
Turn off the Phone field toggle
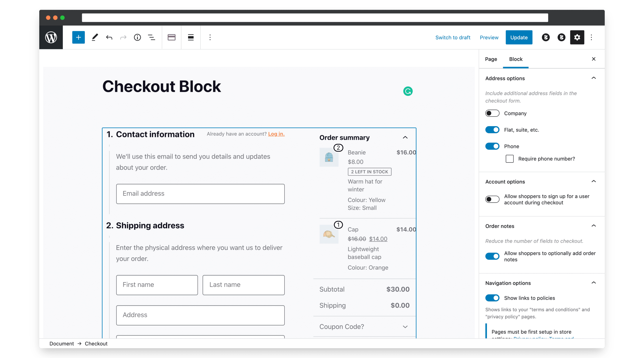(x=492, y=146)
